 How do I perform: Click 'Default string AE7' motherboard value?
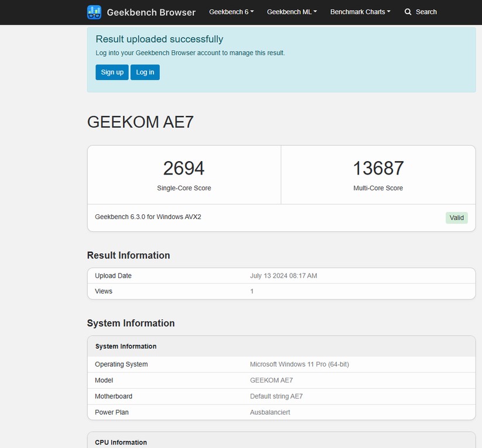276,396
